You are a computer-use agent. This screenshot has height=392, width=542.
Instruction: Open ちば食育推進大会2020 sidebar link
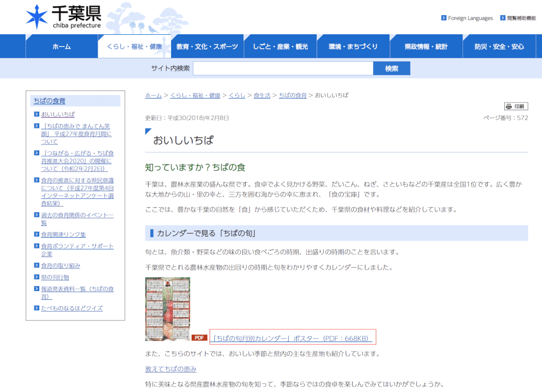point(77,161)
